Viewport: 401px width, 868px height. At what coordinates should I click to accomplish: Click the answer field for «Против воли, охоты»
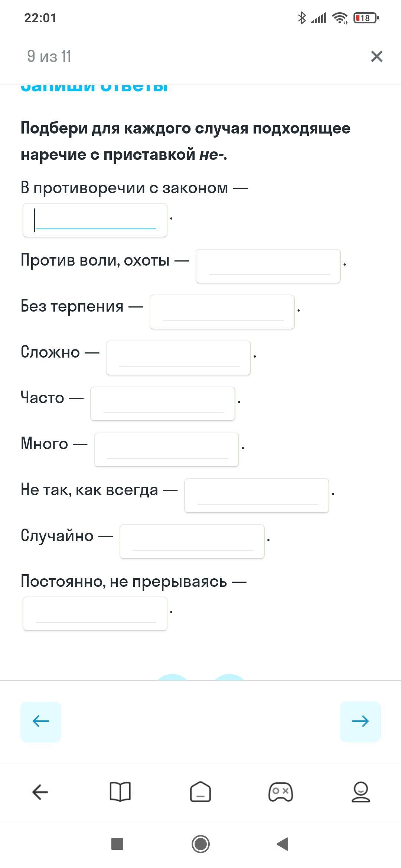(x=268, y=266)
